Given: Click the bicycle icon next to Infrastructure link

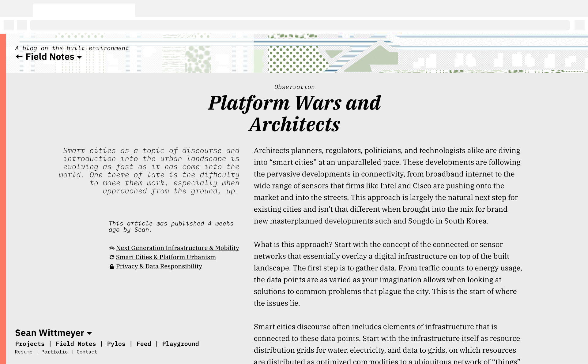Looking at the screenshot, I should pyautogui.click(x=111, y=248).
